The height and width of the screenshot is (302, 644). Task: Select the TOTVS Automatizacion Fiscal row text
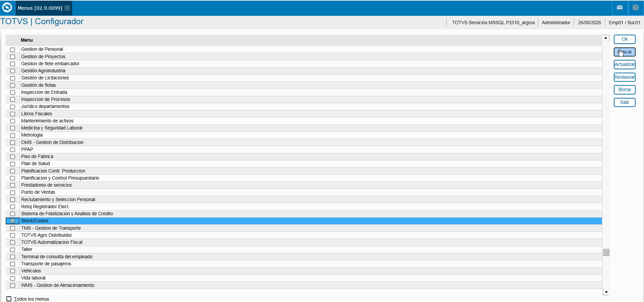52,242
